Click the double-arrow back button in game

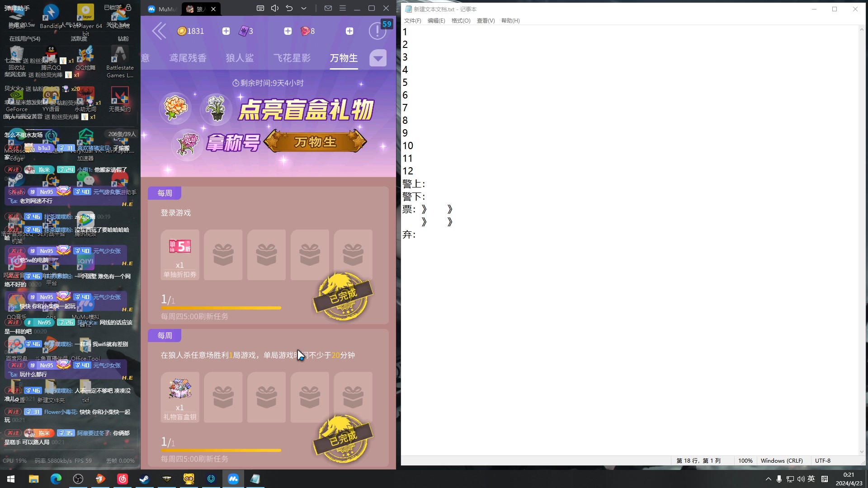tap(159, 31)
